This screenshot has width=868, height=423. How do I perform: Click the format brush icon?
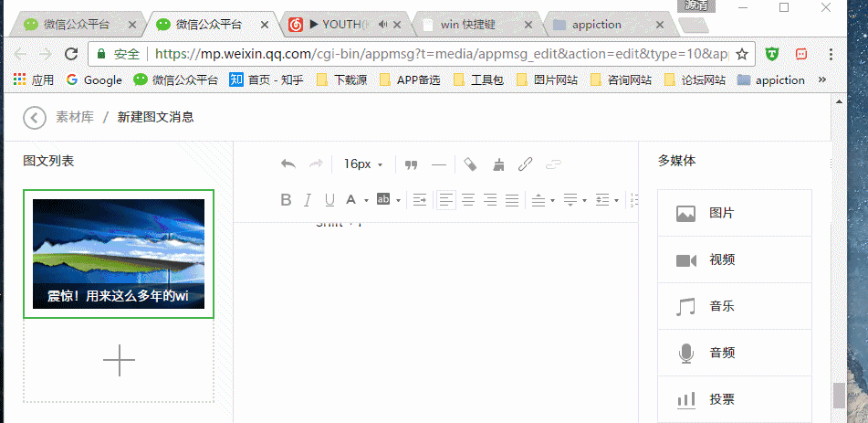[497, 164]
